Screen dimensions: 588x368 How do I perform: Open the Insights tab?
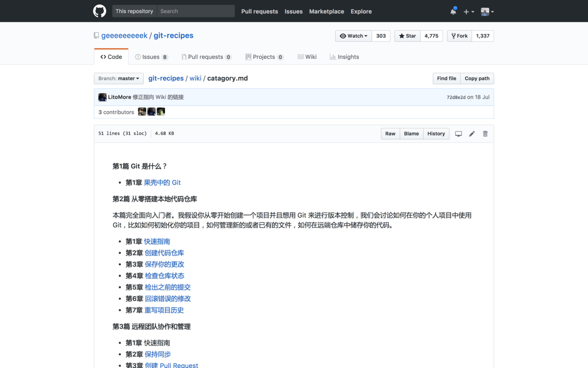pyautogui.click(x=344, y=57)
